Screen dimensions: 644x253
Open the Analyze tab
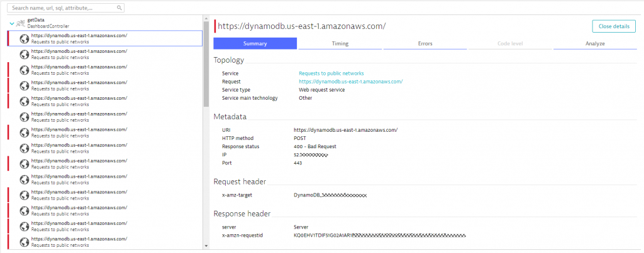[x=595, y=43]
